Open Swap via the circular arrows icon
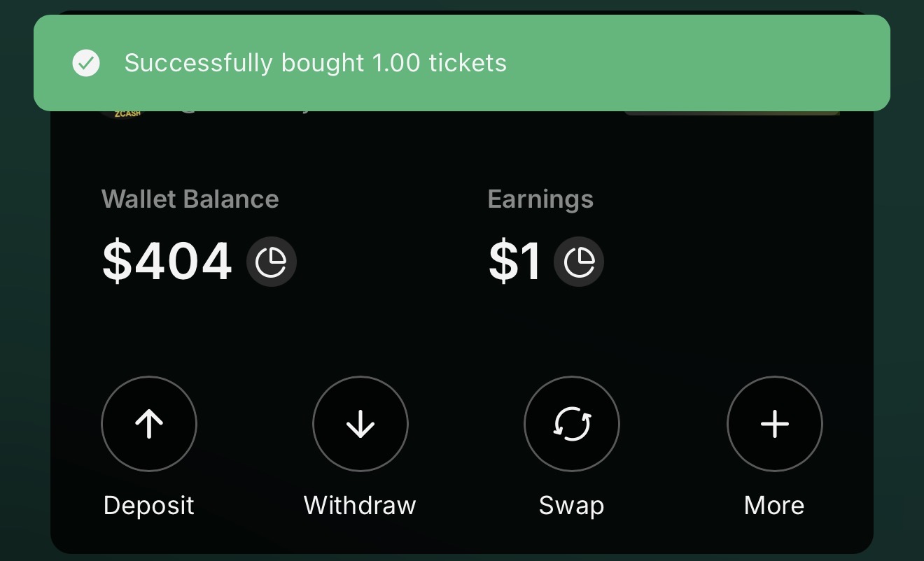Image resolution: width=924 pixels, height=561 pixels. 572,424
